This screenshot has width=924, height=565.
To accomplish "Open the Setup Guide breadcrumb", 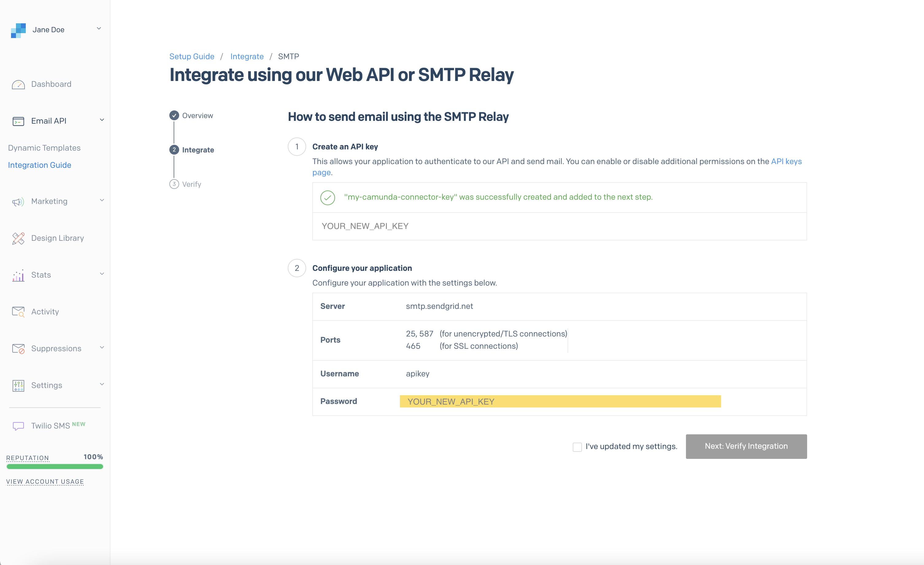I will tap(192, 56).
